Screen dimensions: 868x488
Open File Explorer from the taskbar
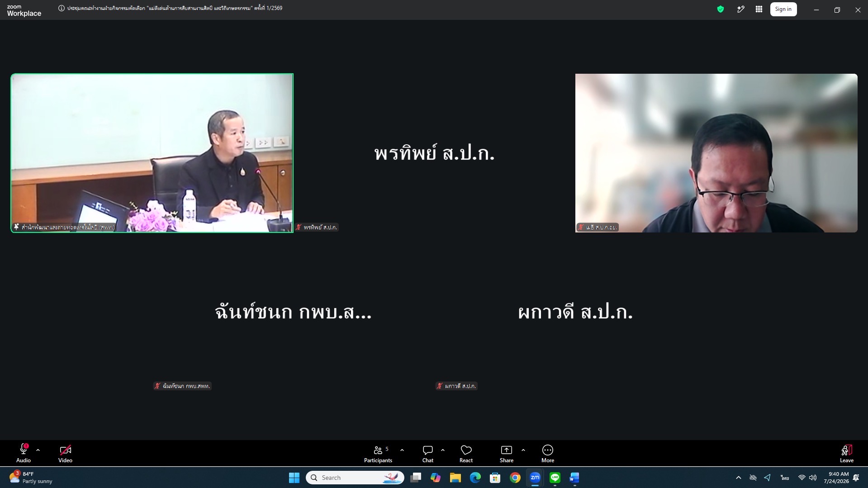click(x=455, y=478)
